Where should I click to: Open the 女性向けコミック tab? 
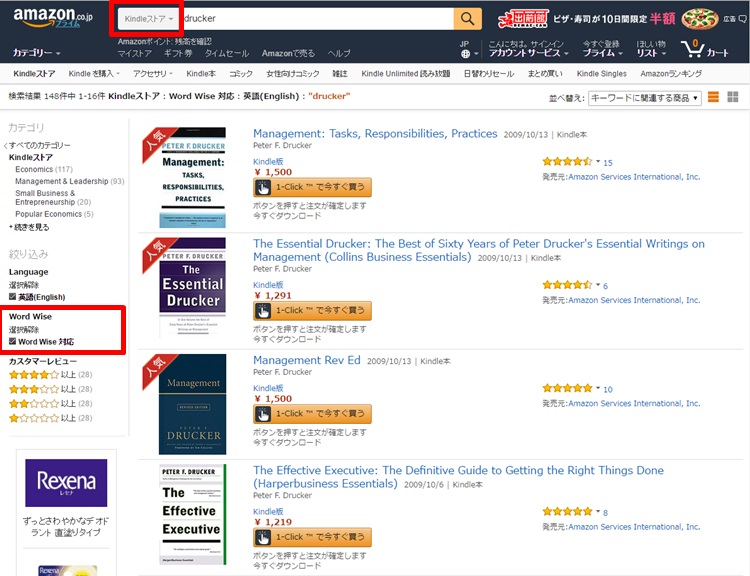[293, 74]
